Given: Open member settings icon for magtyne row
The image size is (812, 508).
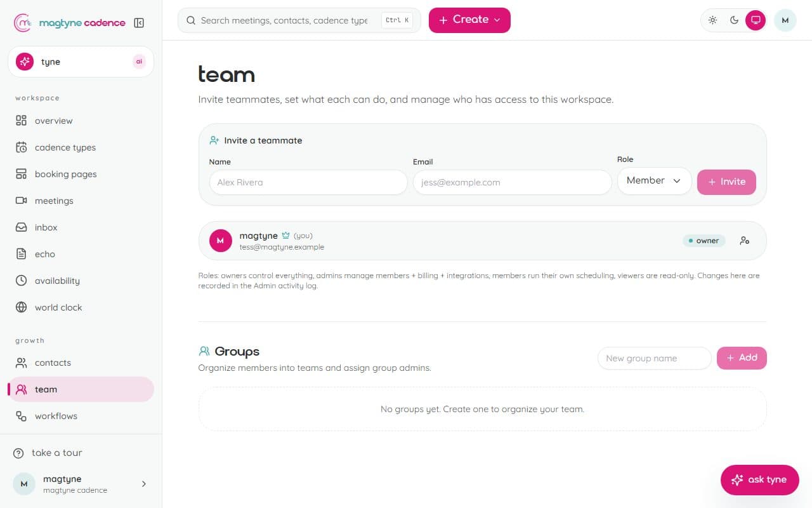Looking at the screenshot, I should click(x=745, y=241).
